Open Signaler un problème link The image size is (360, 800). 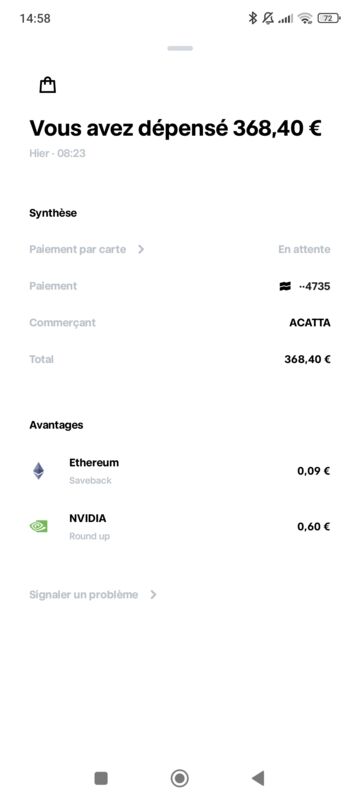84,595
